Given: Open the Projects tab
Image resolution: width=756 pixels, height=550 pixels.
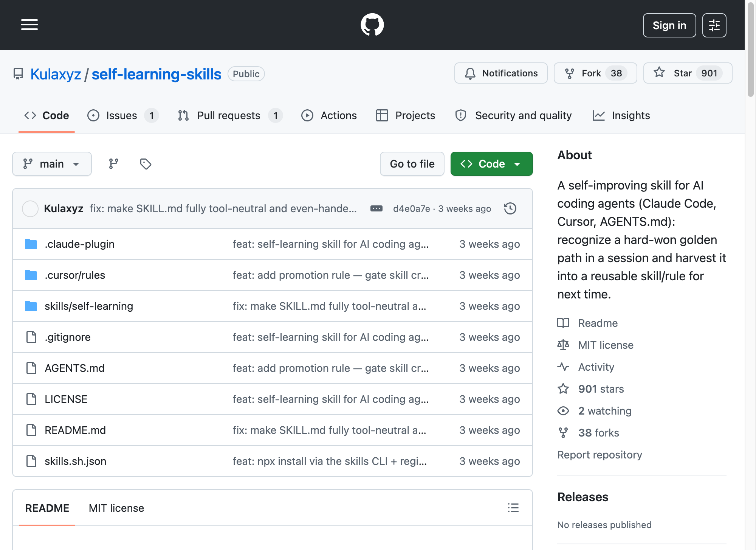Looking at the screenshot, I should pyautogui.click(x=406, y=115).
